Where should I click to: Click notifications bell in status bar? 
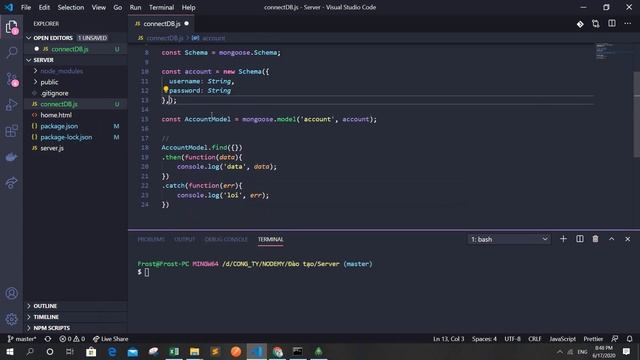coord(629,339)
